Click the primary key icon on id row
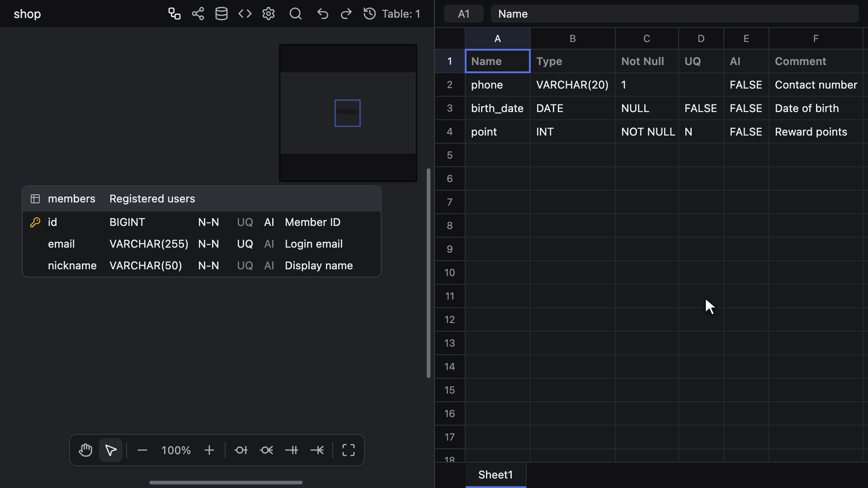The height and width of the screenshot is (488, 868). tap(35, 222)
